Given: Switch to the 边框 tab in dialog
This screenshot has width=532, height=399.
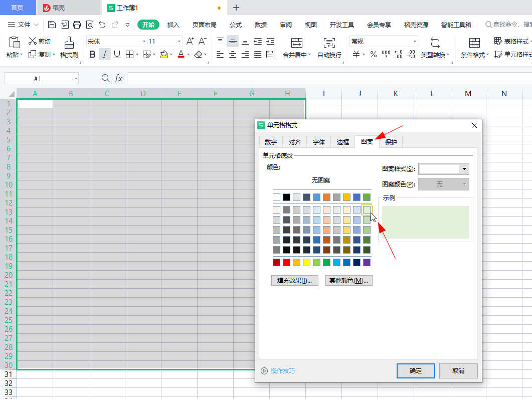Looking at the screenshot, I should click(x=343, y=142).
